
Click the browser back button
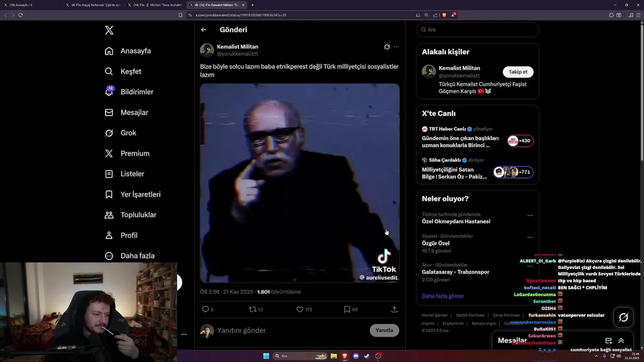[x=6, y=15]
